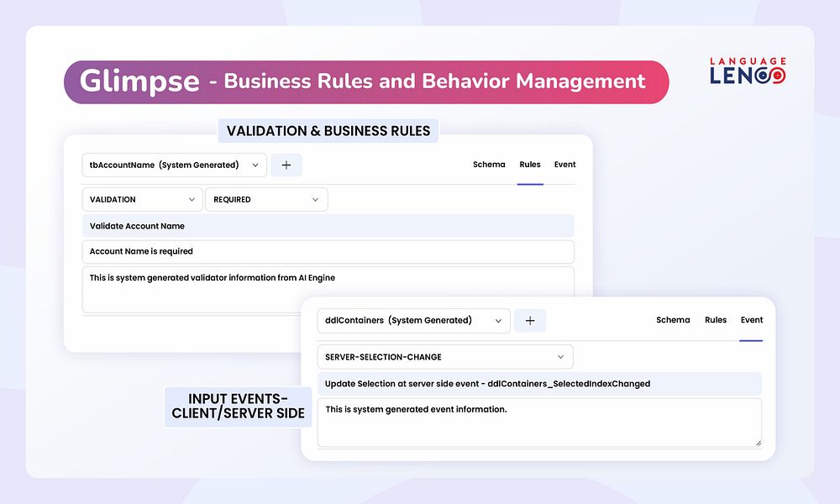Image resolution: width=840 pixels, height=504 pixels.
Task: Expand the VALIDATION dropdown
Action: click(x=143, y=199)
